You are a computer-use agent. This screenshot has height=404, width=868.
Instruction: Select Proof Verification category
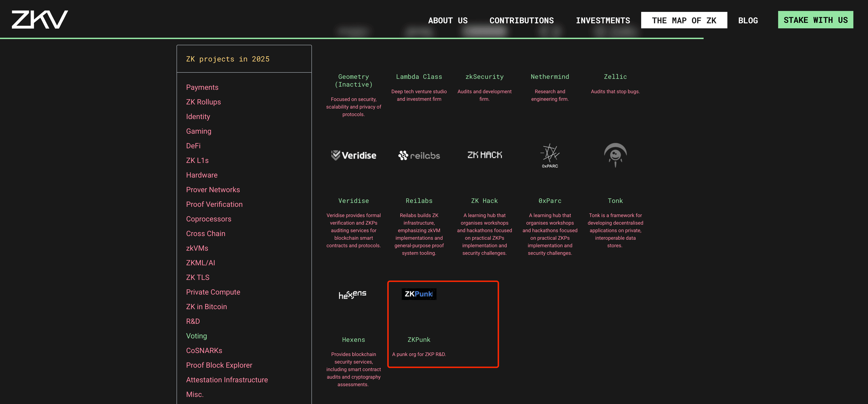point(214,204)
